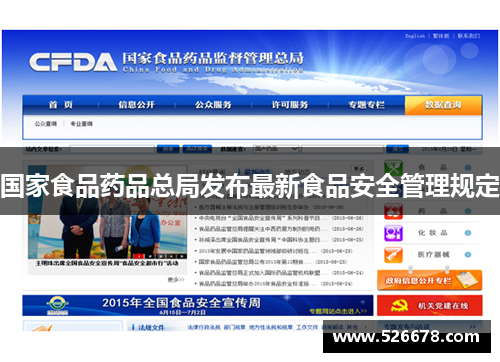Viewport: 500px width, 362px height.
Task: Click the party emblem 机关党建在线 banner
Action: pyautogui.click(x=430, y=305)
